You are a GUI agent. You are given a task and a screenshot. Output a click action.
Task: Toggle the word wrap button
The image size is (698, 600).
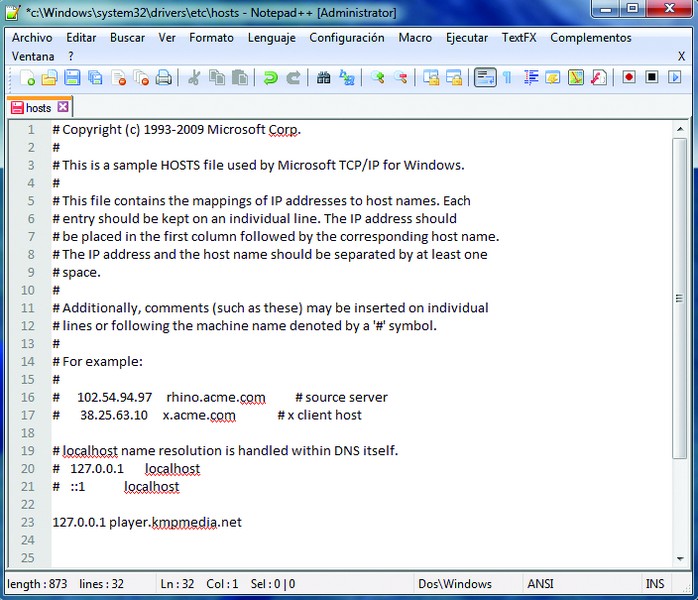pyautogui.click(x=485, y=78)
